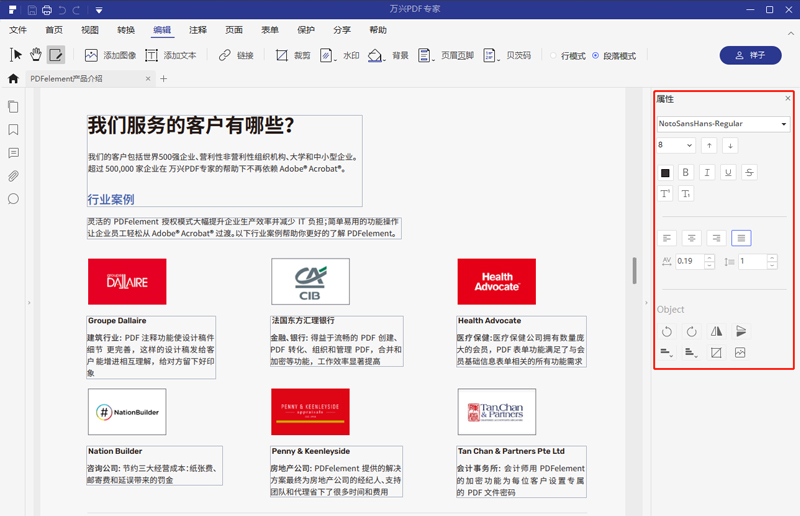Screen dimensions: 800x516
Task: Open the object distribute dropdown
Action: (x=691, y=352)
